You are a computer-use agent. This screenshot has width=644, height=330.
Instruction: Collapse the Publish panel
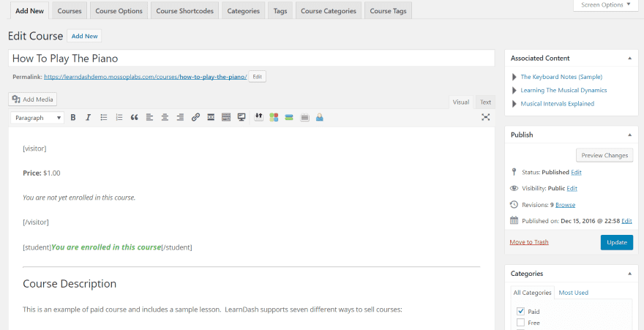(x=629, y=135)
